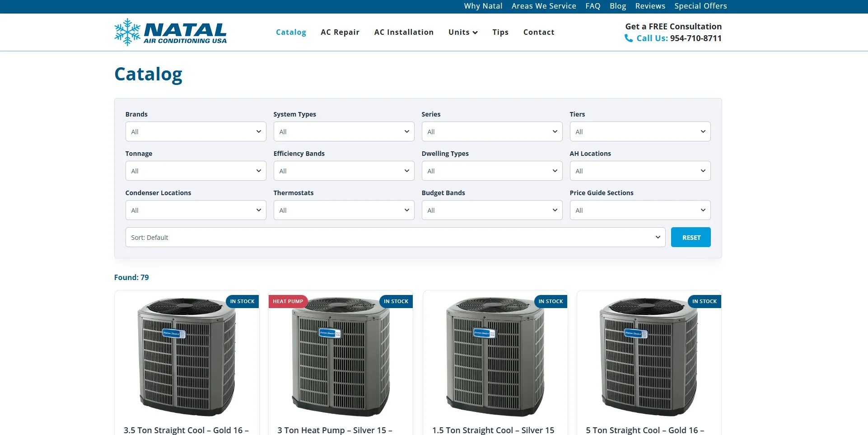Open the Blog link

click(x=618, y=6)
